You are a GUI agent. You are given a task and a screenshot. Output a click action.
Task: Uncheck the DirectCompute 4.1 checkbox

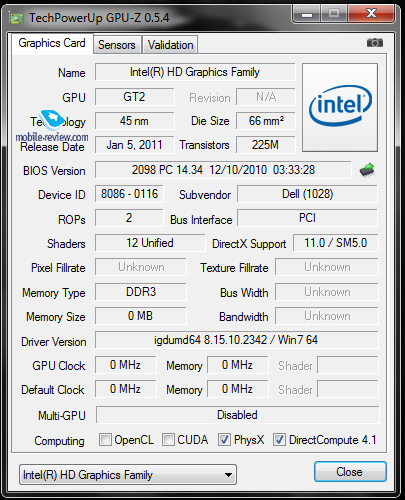[279, 440]
